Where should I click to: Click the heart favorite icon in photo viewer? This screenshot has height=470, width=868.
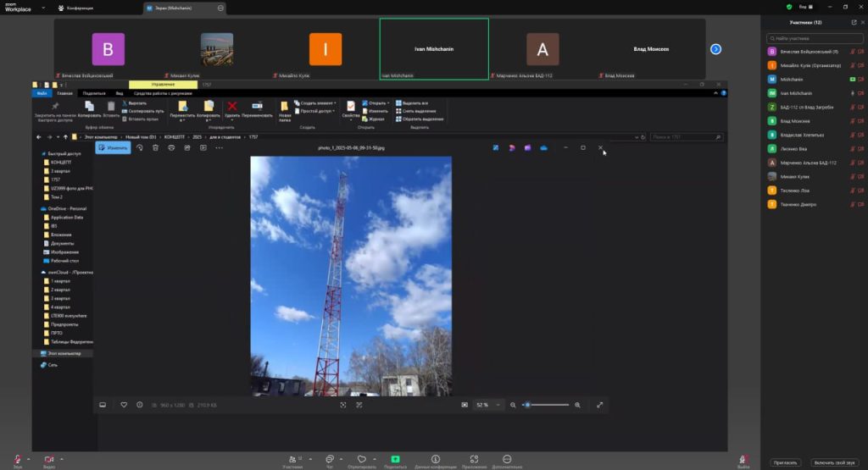[x=124, y=405]
